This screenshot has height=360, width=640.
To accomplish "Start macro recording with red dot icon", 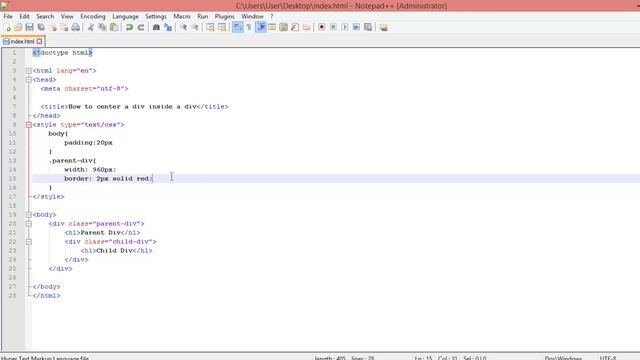I will tap(322, 27).
